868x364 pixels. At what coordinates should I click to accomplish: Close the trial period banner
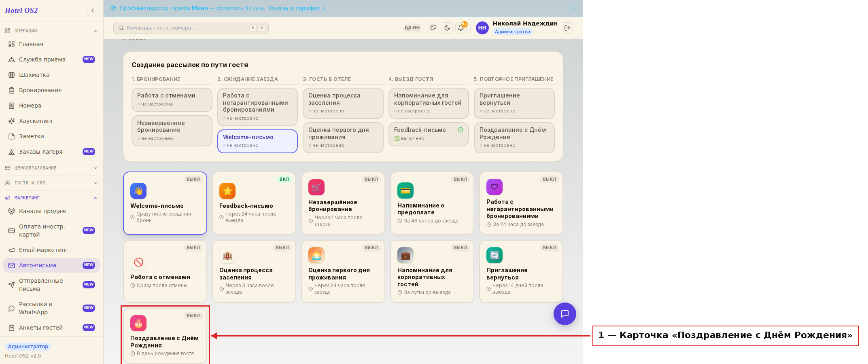[x=573, y=8]
